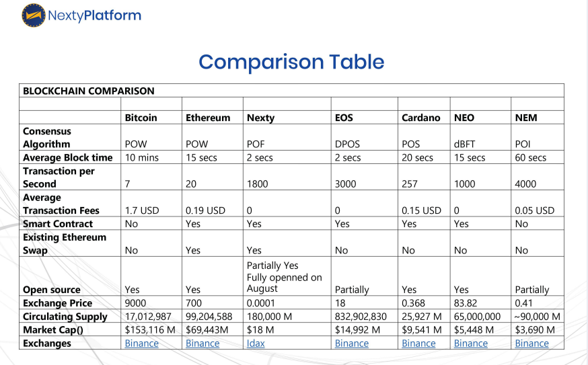Open the Binance link under Ethereum

[202, 343]
